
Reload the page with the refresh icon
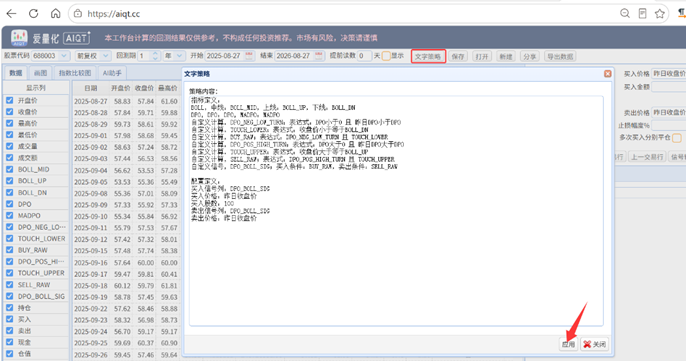tap(34, 14)
